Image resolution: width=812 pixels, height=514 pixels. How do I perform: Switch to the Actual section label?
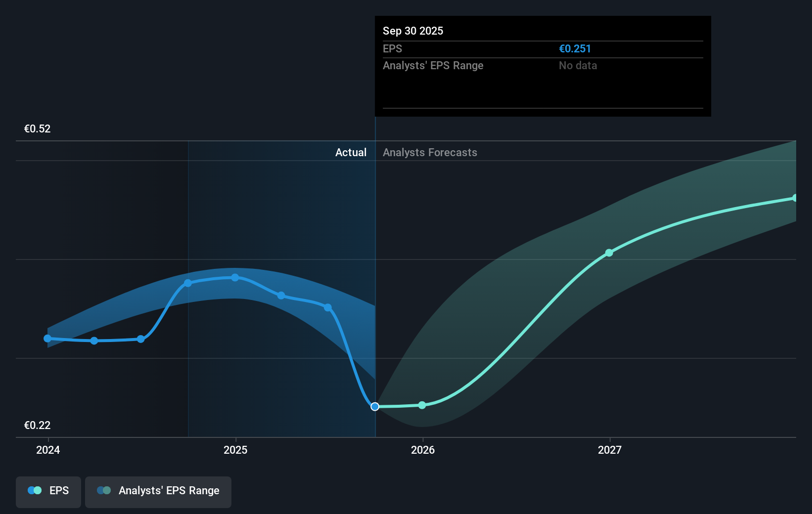[x=351, y=152]
